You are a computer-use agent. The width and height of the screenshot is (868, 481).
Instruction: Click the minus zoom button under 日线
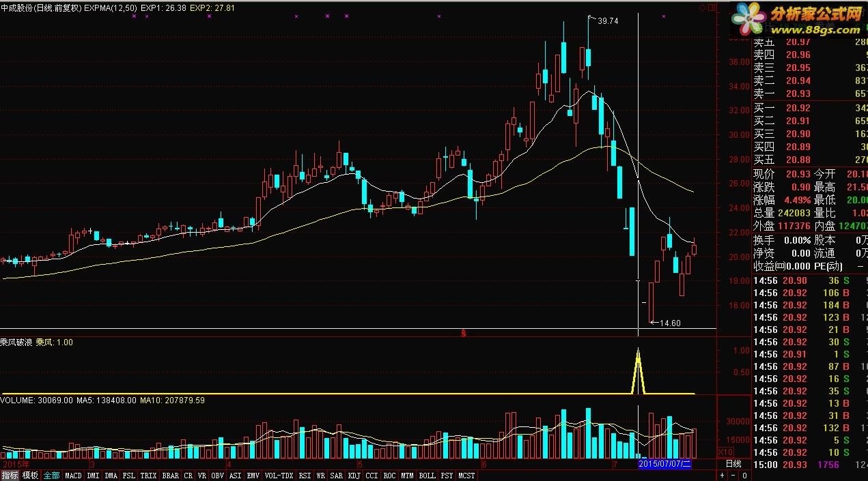click(733, 476)
